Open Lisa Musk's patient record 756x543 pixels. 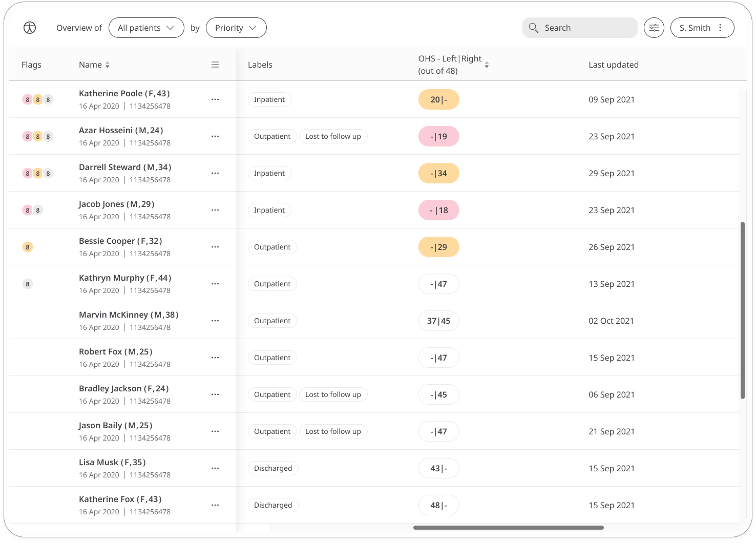[x=112, y=462]
